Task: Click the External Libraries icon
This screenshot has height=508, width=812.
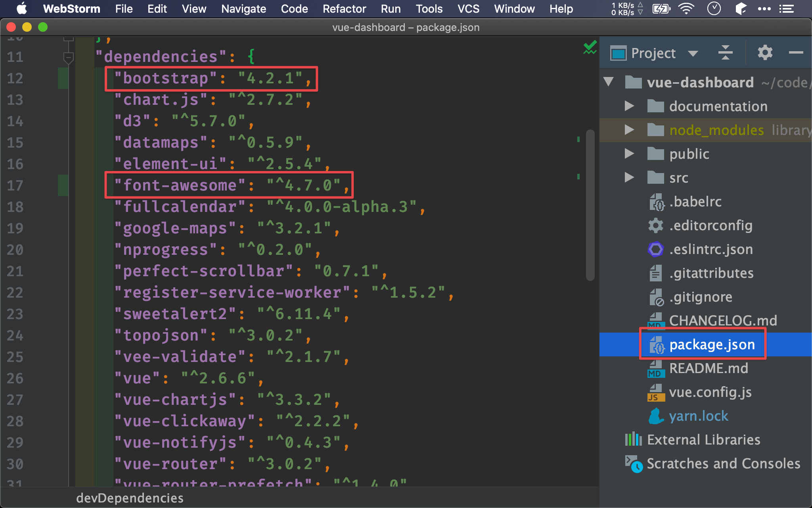Action: point(633,439)
